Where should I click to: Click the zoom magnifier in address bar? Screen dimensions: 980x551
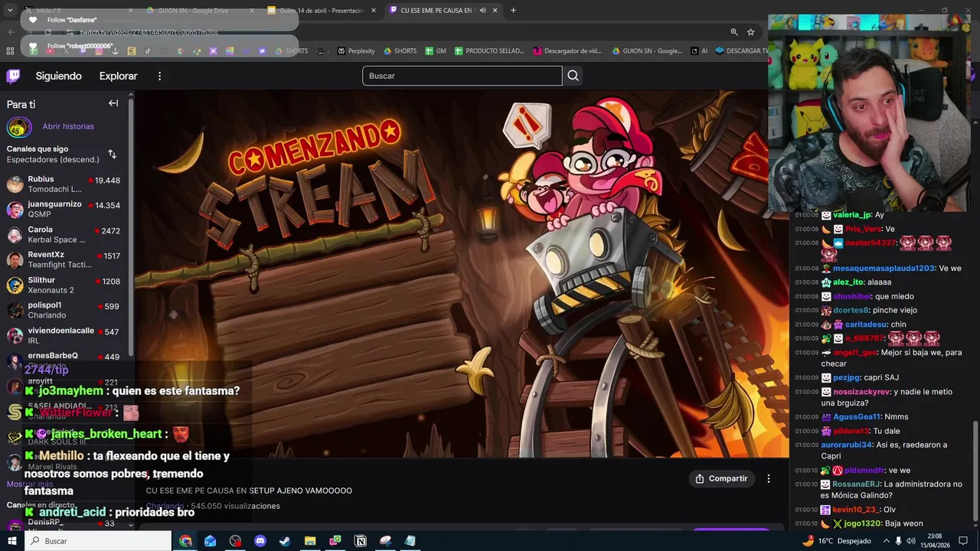coord(733,32)
